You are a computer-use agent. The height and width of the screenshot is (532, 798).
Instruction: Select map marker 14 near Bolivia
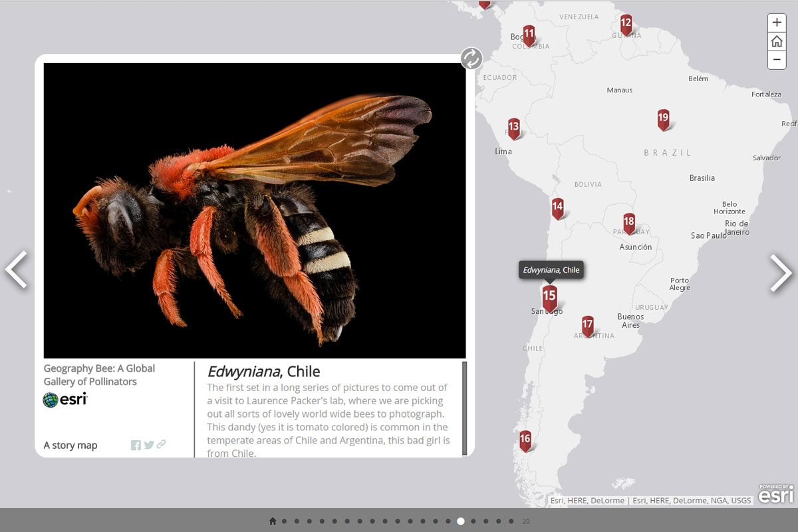557,207
